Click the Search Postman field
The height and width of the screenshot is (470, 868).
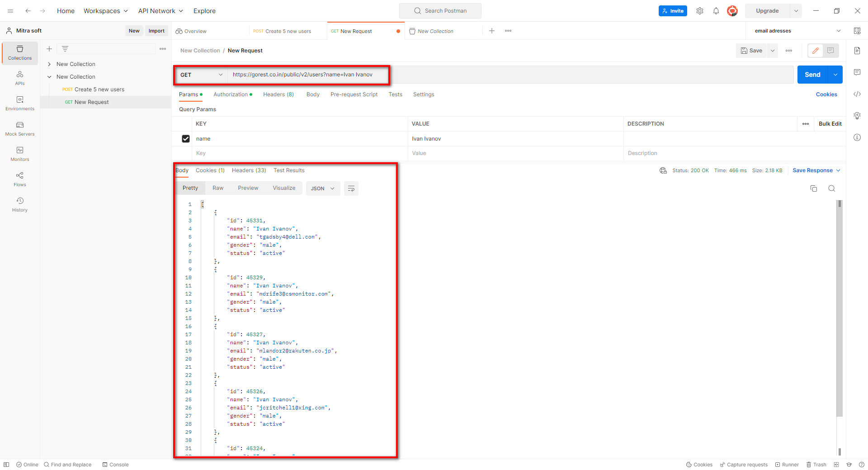(x=440, y=11)
